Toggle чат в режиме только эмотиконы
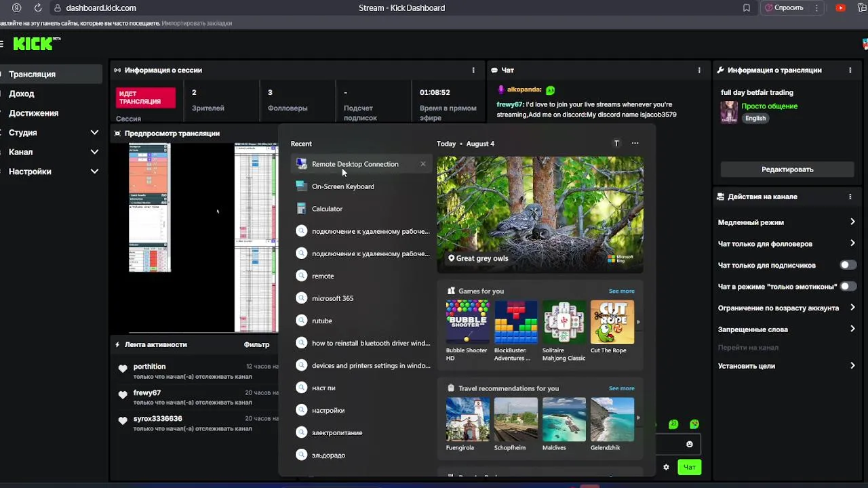This screenshot has width=868, height=488. pos(848,286)
